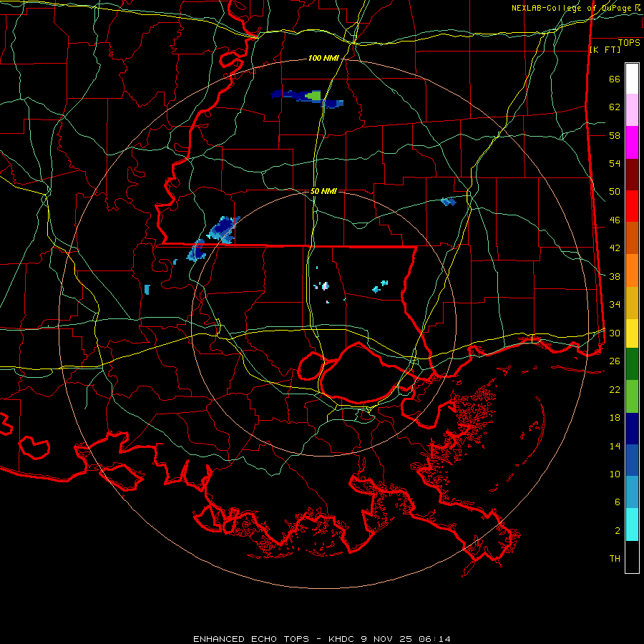
Task: Click the navy blue legend swatch
Action: (x=632, y=429)
